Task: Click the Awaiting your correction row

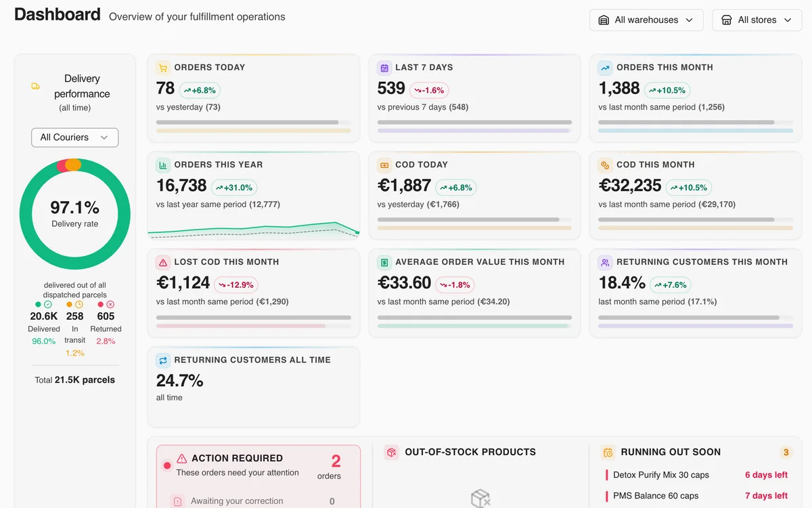Action: point(258,501)
